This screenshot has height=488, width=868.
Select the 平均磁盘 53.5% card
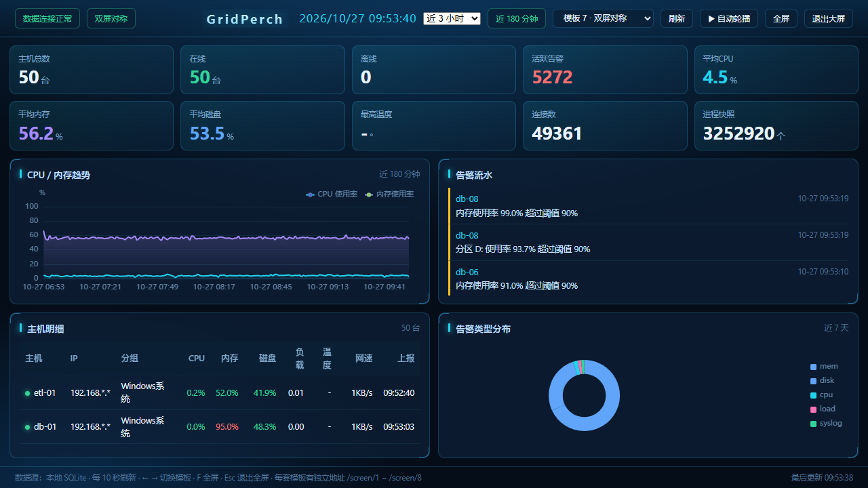[262, 125]
